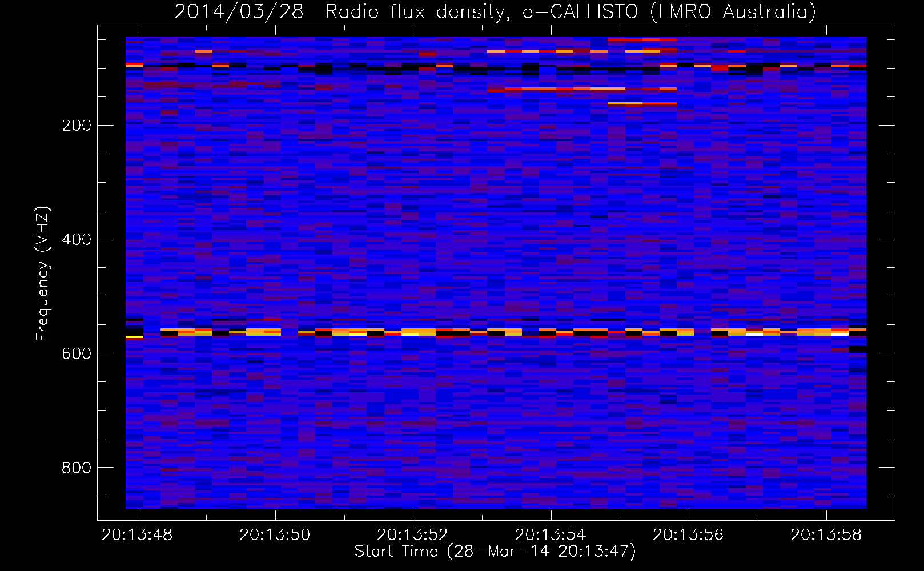Click the "Start Time (28-Mar-14 20:13:47)" label
This screenshot has width=924, height=571.
click(495, 552)
